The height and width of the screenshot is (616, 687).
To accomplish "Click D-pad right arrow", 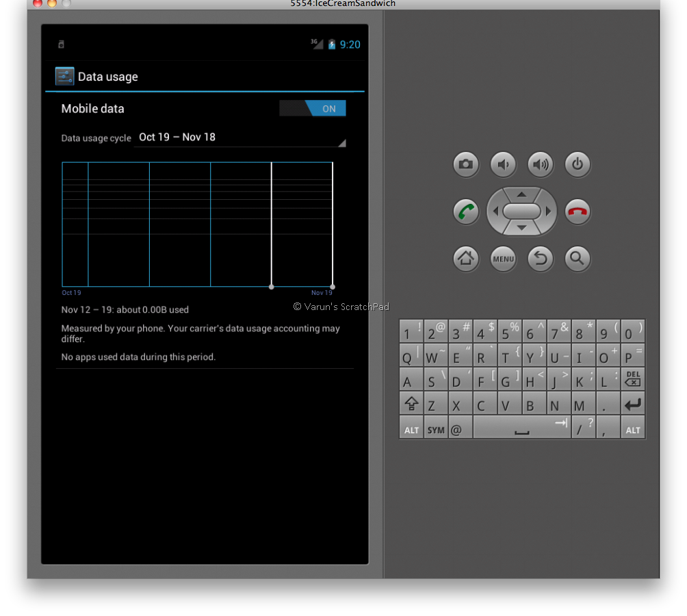I will click(x=548, y=211).
